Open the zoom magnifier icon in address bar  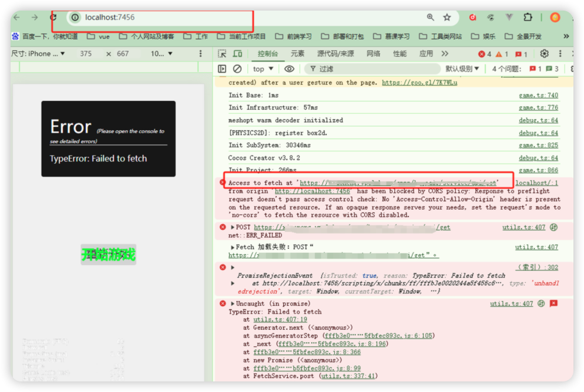point(430,17)
